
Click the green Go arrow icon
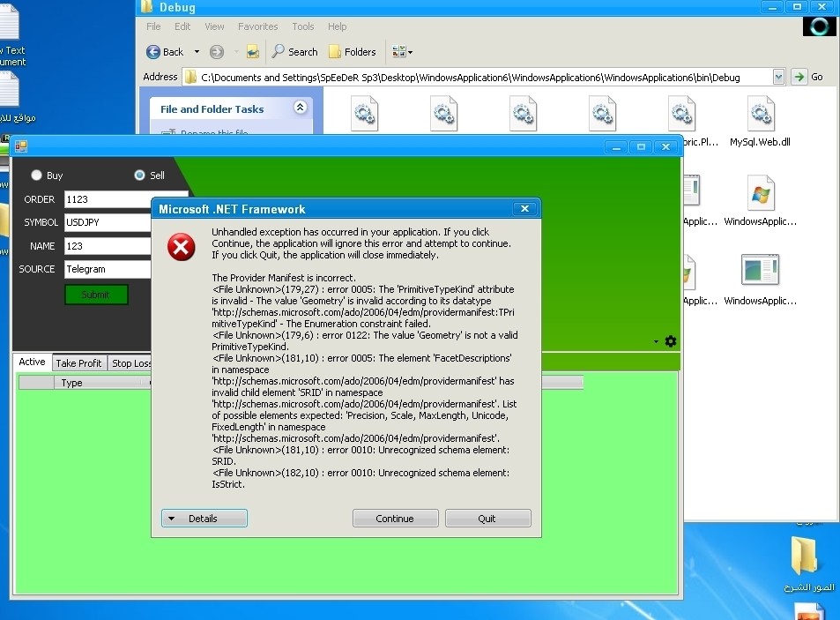(799, 77)
